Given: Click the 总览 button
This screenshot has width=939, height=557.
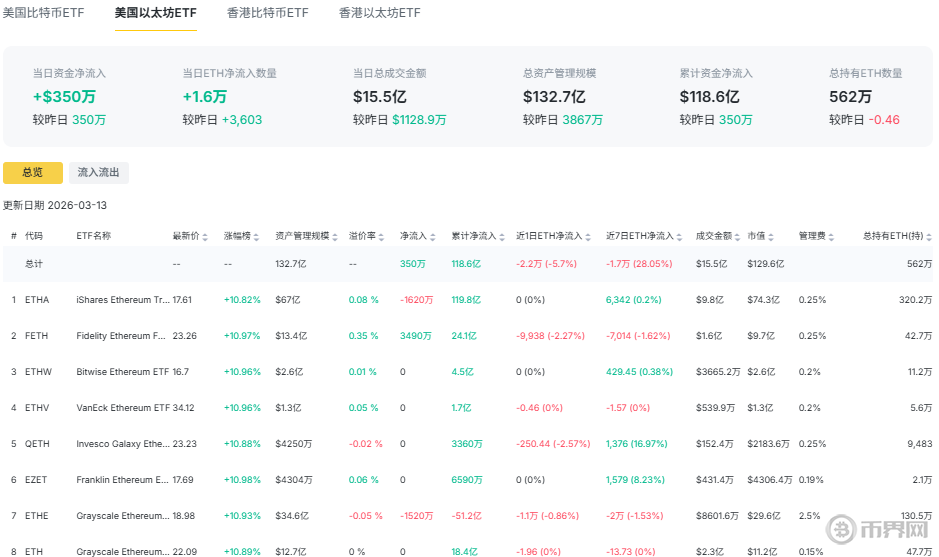Looking at the screenshot, I should click(33, 172).
